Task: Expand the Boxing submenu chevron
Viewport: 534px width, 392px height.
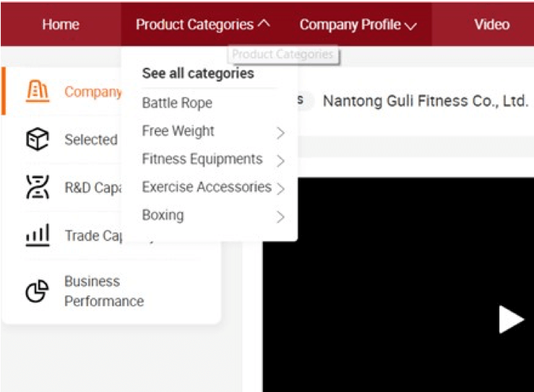Action: coord(280,217)
